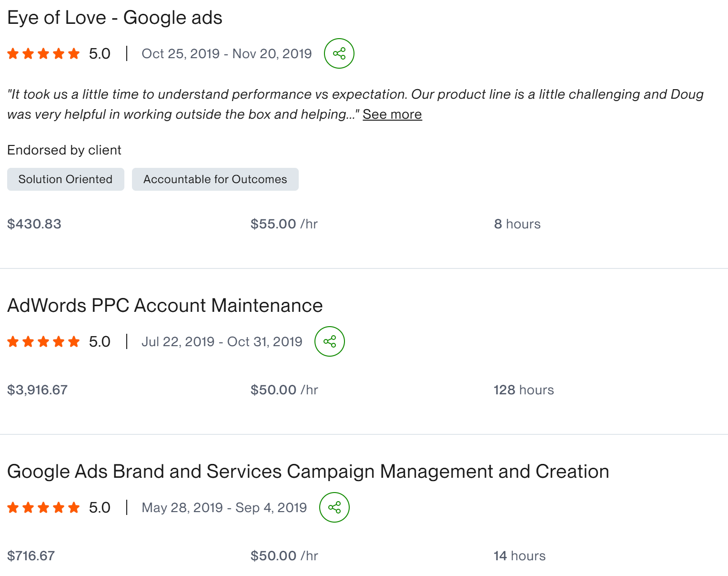Click the May 28, 2019 - Sep 4, 2019 date range
728x576 pixels.
[224, 507]
